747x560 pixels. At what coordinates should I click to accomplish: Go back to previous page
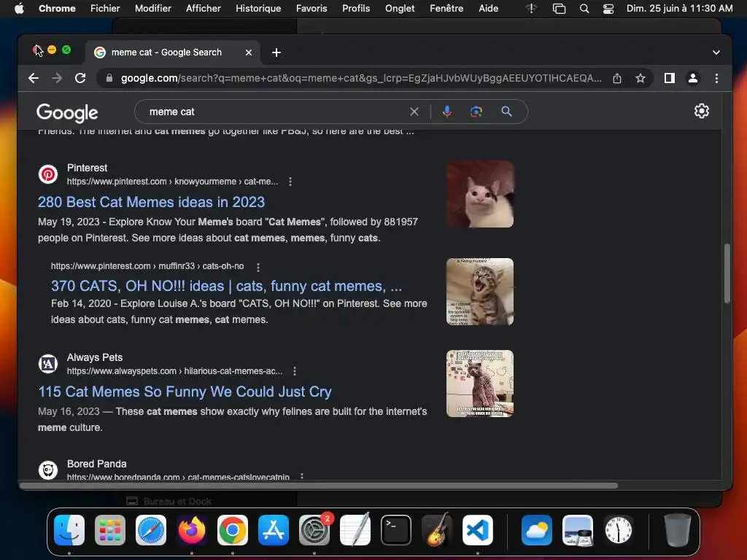34,78
